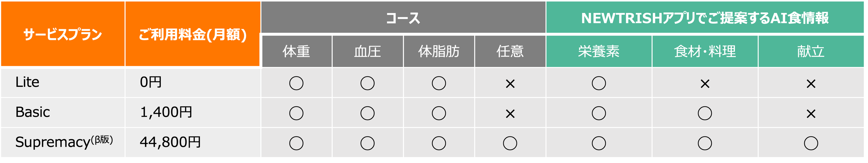The image size is (868, 163).
Task: Click the circle mark for Basic 食材・料理
Action: 705,113
